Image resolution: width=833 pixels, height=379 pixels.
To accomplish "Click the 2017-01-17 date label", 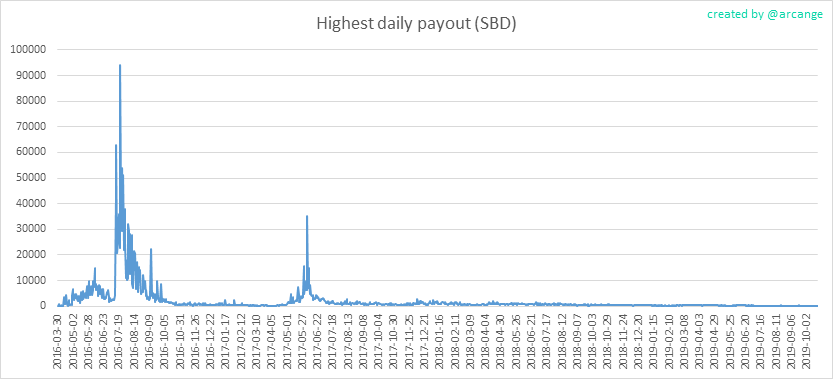I will [x=227, y=340].
